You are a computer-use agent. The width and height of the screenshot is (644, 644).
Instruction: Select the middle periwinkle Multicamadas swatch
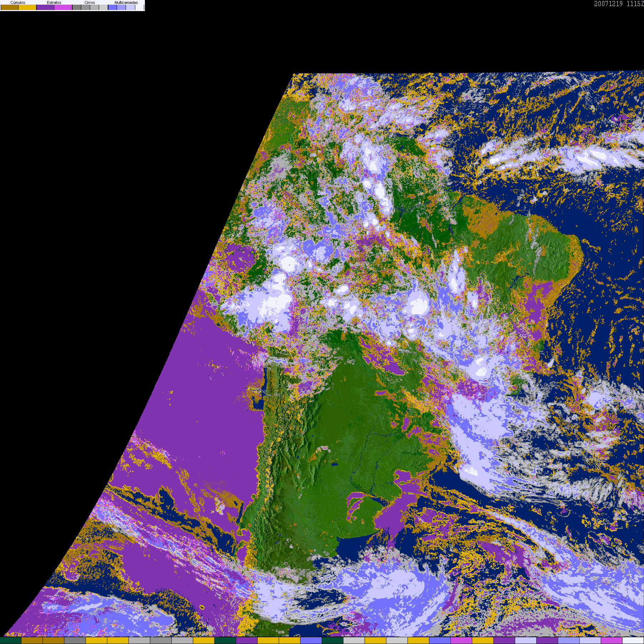(122, 8)
